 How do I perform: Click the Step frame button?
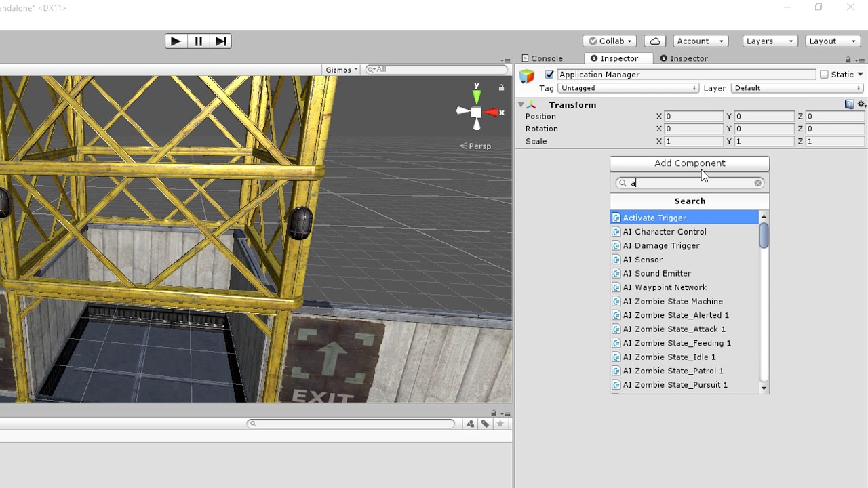[x=220, y=41]
